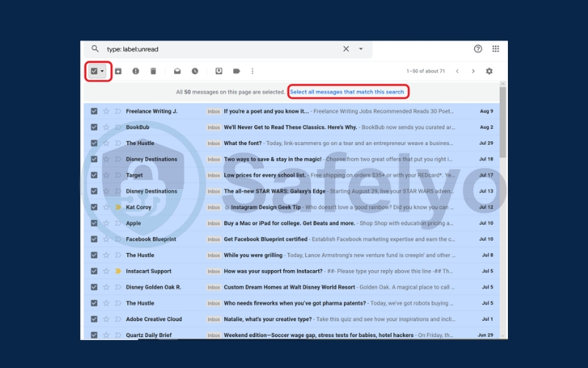The height and width of the screenshot is (368, 588).
Task: Click the '1–50 of about 71' page count
Action: click(426, 71)
